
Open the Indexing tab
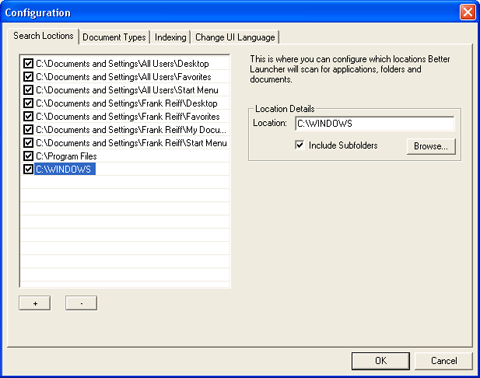click(x=170, y=37)
